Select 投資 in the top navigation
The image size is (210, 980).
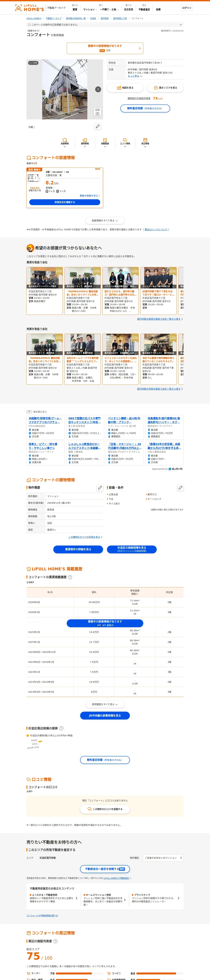pos(158,9)
